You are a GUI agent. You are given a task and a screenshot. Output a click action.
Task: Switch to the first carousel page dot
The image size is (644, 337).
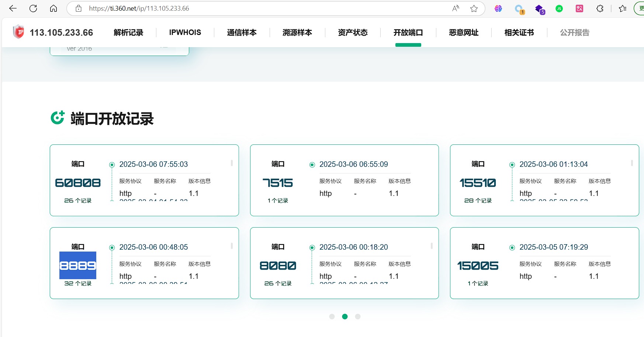[x=332, y=316]
